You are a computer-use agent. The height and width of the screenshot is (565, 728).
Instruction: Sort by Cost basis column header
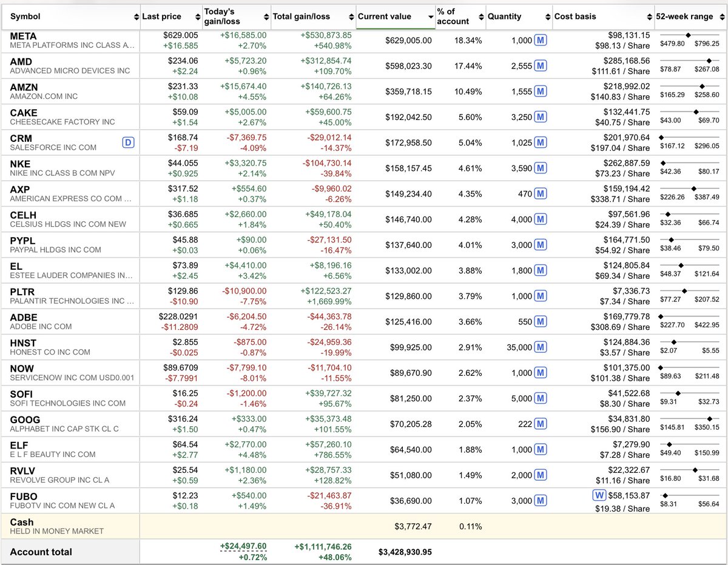[x=604, y=17]
